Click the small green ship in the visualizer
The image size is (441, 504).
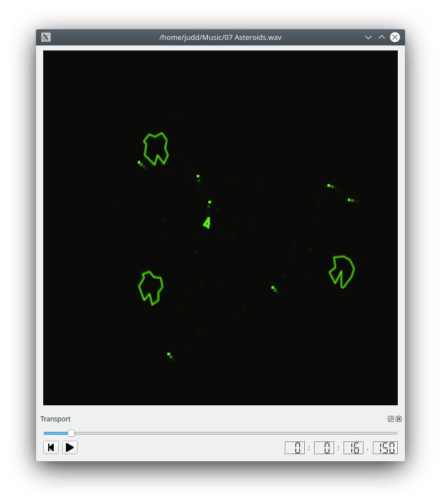click(x=207, y=223)
